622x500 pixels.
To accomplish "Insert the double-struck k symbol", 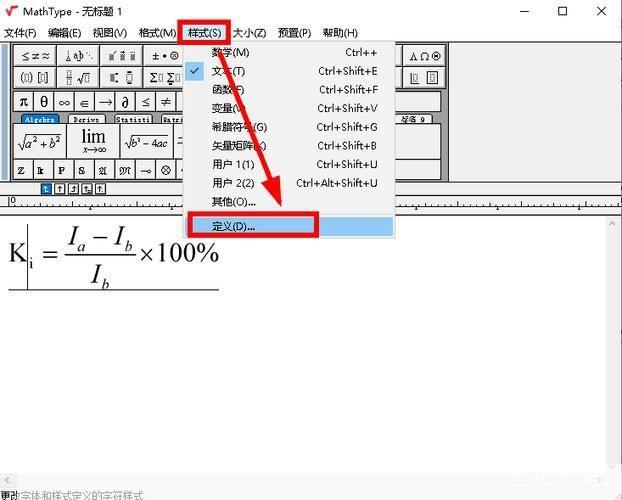I will (x=41, y=170).
